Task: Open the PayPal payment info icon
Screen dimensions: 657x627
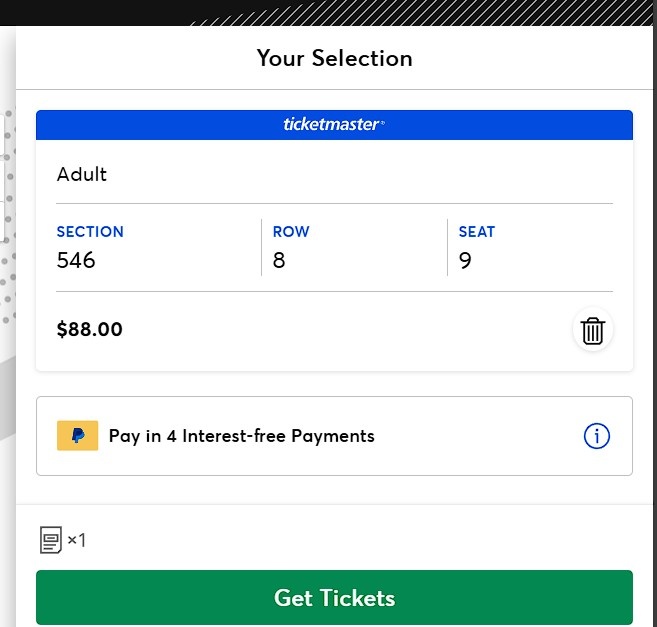Action: (x=596, y=436)
